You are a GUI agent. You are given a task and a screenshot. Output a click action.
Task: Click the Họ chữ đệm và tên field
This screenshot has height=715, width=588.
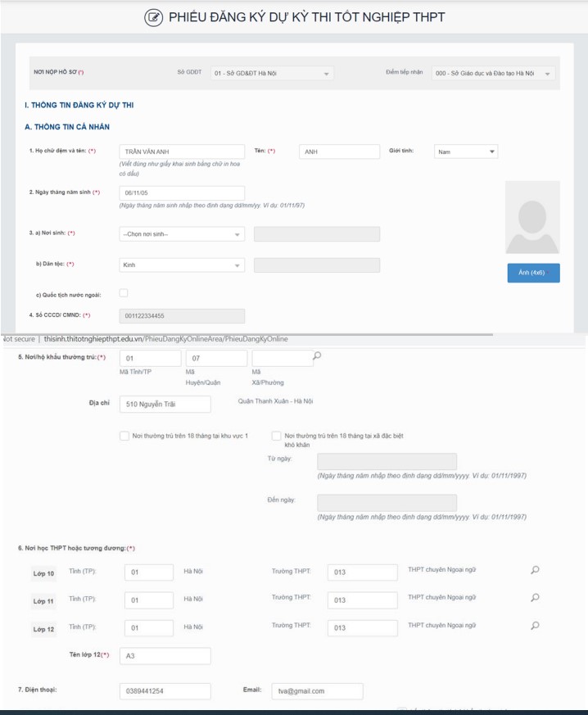tap(182, 152)
